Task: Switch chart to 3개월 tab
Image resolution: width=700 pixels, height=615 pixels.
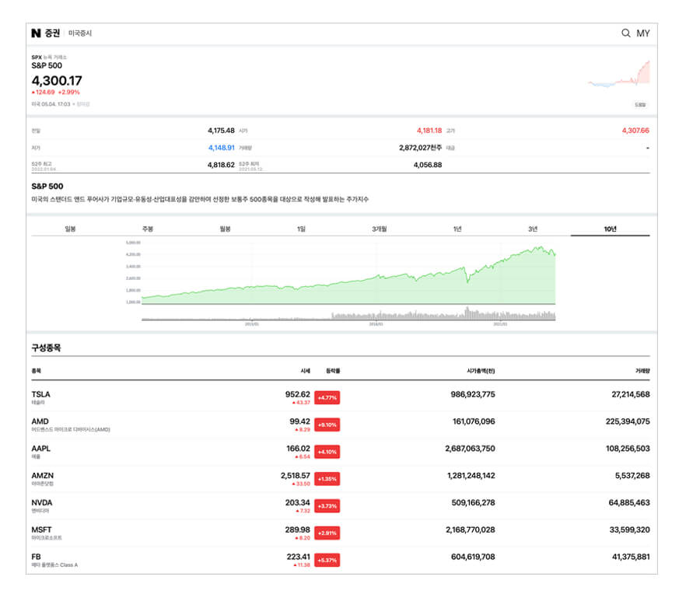Action: tap(379, 229)
